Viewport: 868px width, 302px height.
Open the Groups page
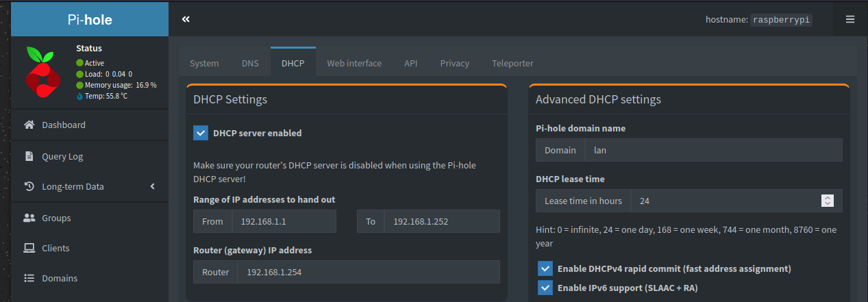(90, 218)
